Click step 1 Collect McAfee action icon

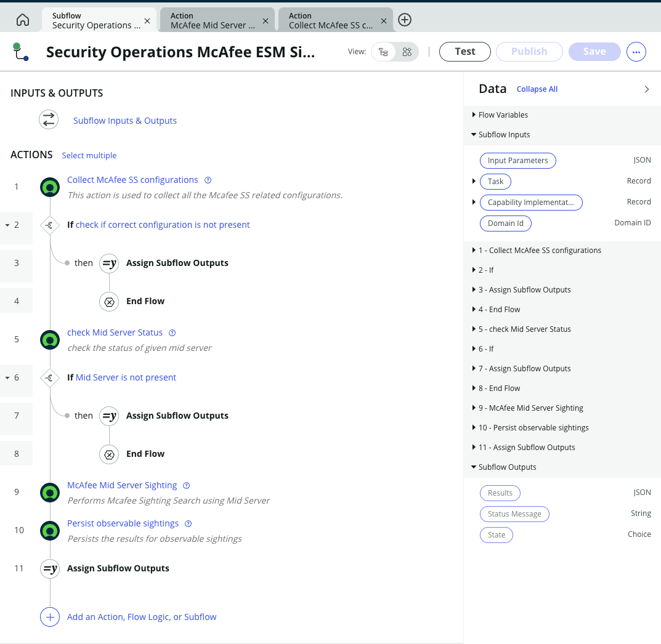coord(50,187)
